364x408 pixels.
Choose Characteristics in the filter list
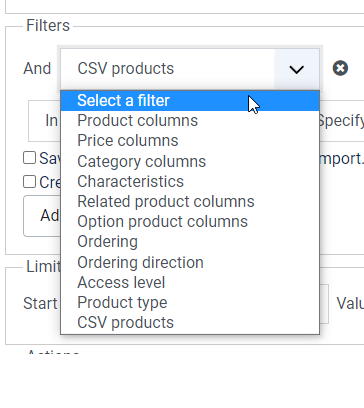[190, 181]
